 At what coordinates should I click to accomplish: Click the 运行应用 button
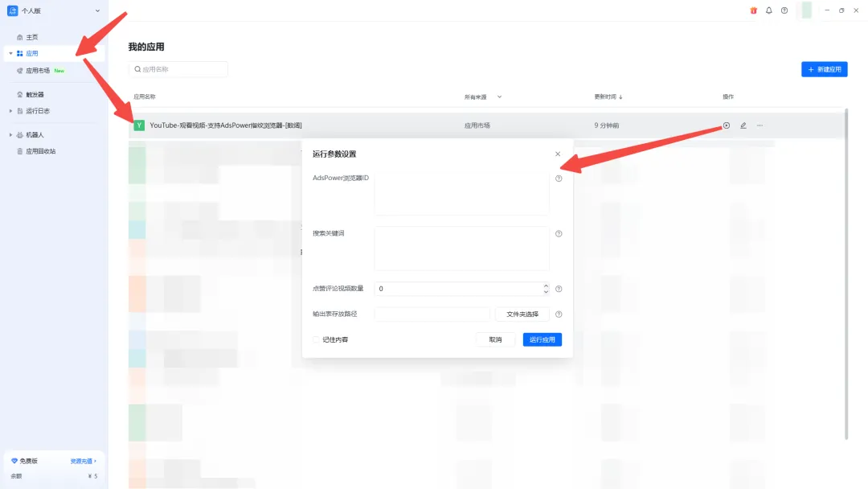click(x=542, y=339)
